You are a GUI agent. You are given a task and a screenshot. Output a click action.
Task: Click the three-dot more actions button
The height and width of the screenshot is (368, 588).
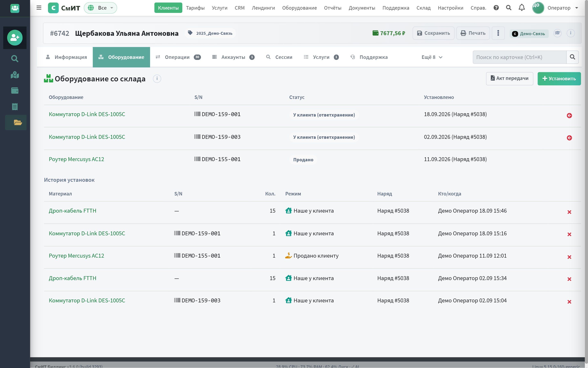click(498, 33)
